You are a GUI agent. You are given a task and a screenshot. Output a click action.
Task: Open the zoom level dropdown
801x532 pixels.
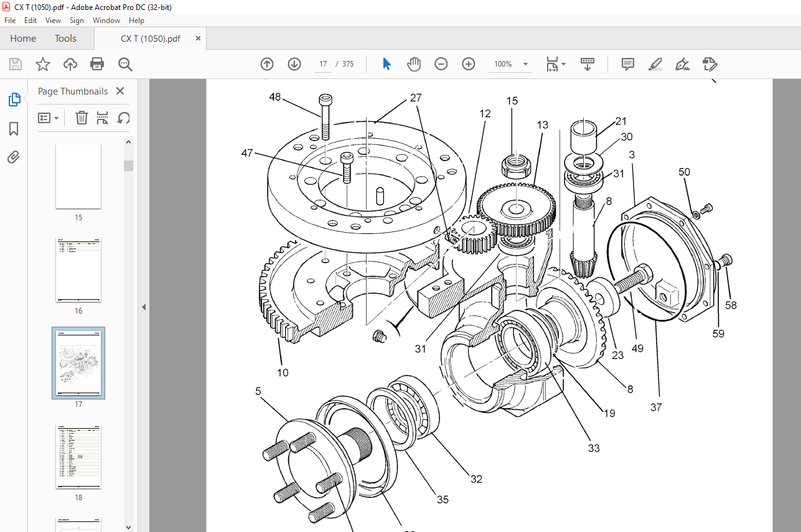tap(525, 64)
